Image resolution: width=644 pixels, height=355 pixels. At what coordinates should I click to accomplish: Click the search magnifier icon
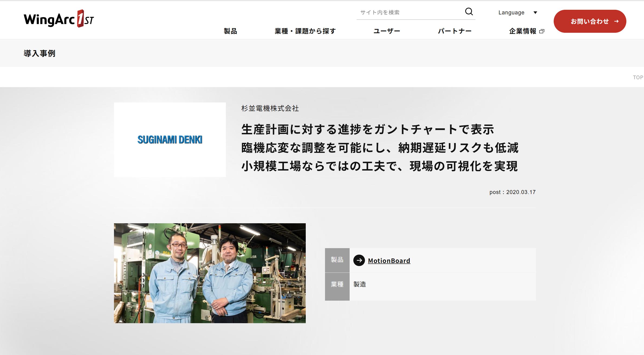coord(469,12)
